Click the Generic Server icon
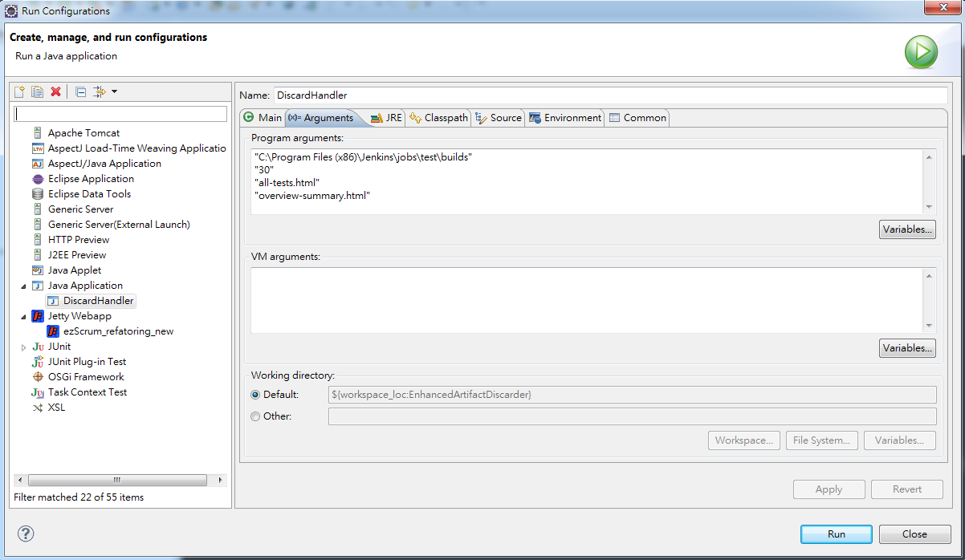The width and height of the screenshot is (965, 560). coord(38,209)
